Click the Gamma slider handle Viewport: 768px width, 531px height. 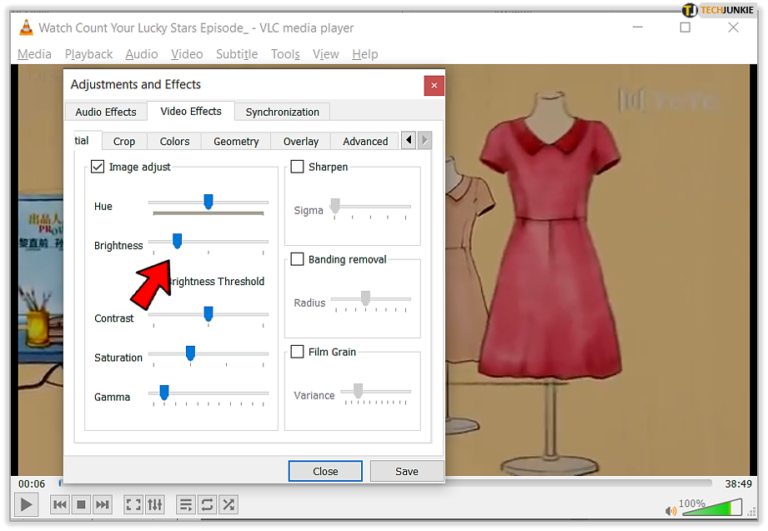(164, 392)
